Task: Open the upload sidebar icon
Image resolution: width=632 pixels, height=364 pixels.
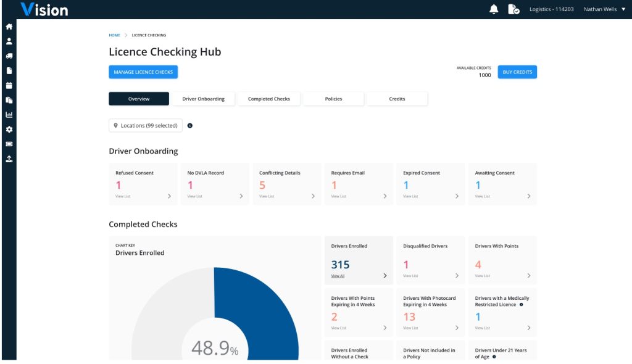Action: pyautogui.click(x=9, y=159)
